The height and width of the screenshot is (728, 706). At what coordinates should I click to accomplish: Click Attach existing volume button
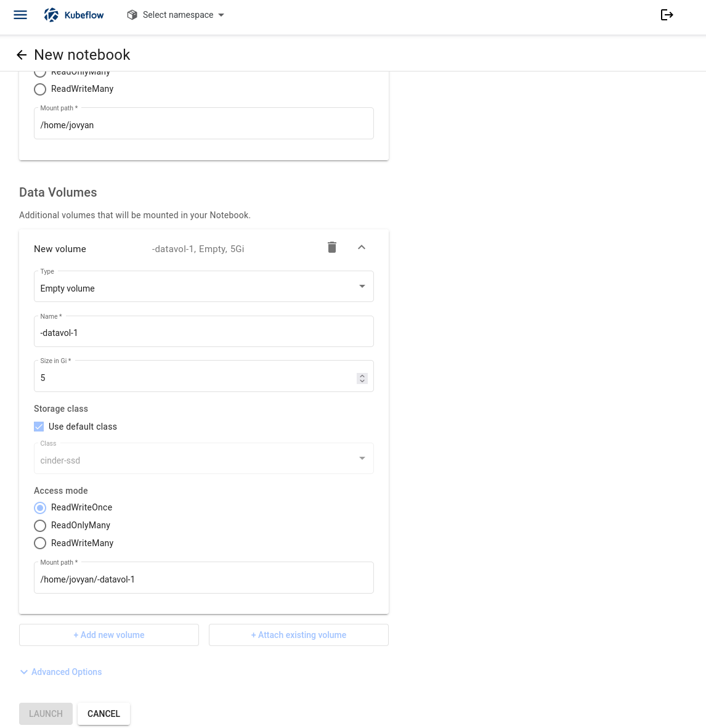click(299, 635)
